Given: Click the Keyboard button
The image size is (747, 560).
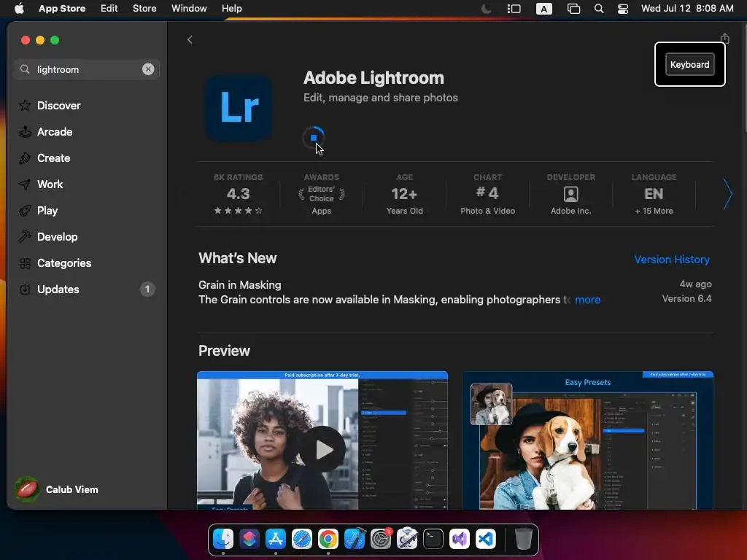Looking at the screenshot, I should pos(690,65).
